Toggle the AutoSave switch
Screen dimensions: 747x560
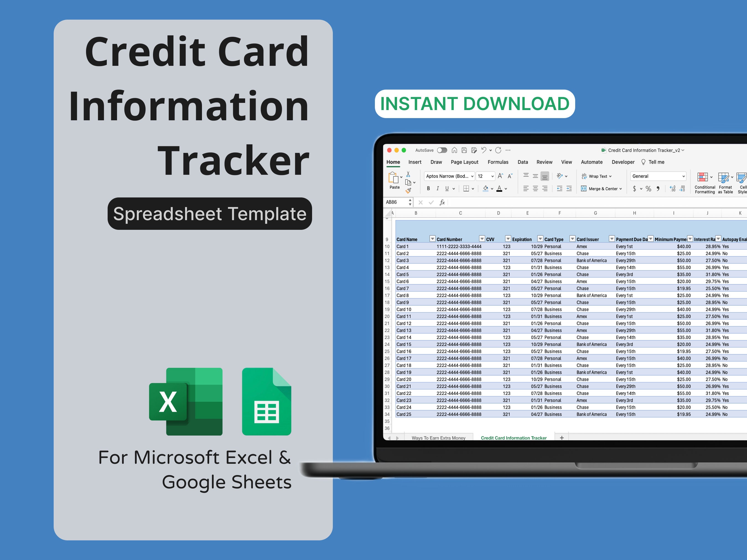pyautogui.click(x=442, y=150)
